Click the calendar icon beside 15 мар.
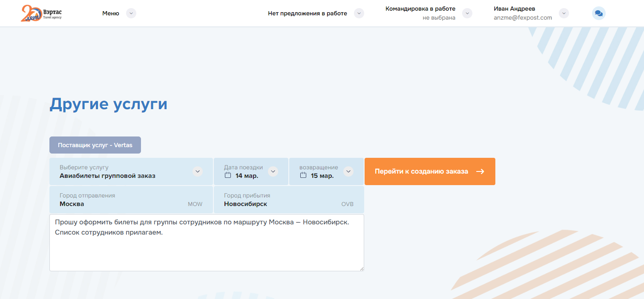Screen dimensions: 644x299 pyautogui.click(x=303, y=175)
